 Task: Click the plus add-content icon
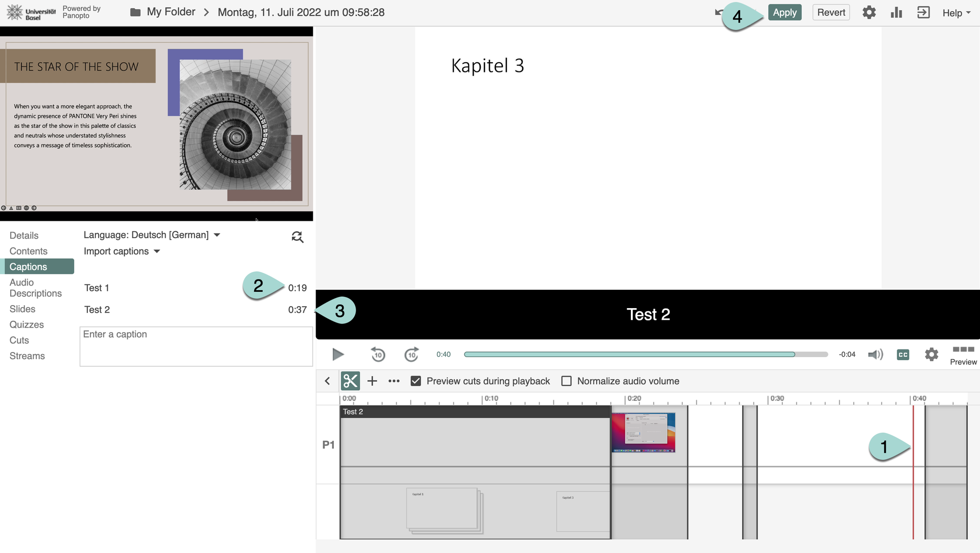click(x=372, y=381)
